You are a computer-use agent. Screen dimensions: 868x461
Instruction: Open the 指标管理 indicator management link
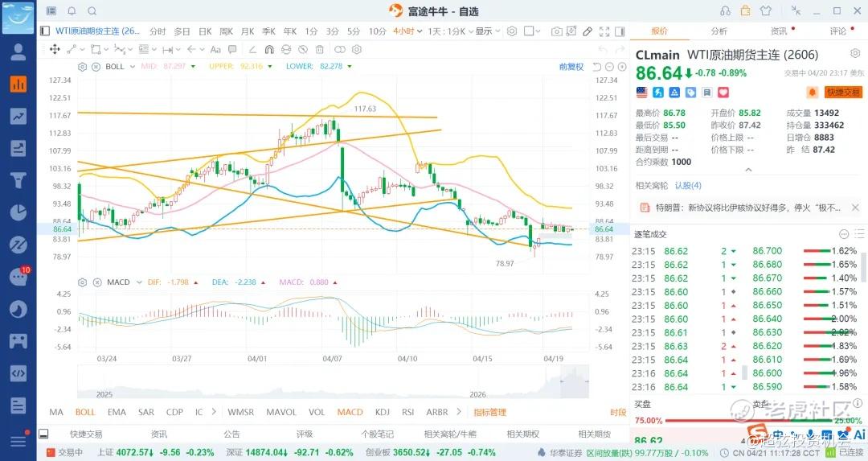pos(489,412)
